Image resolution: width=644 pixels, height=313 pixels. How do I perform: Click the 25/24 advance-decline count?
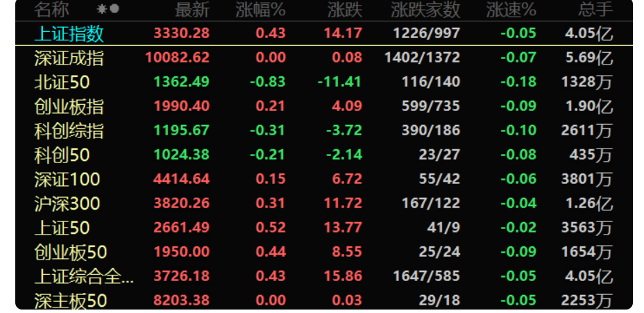coord(439,251)
